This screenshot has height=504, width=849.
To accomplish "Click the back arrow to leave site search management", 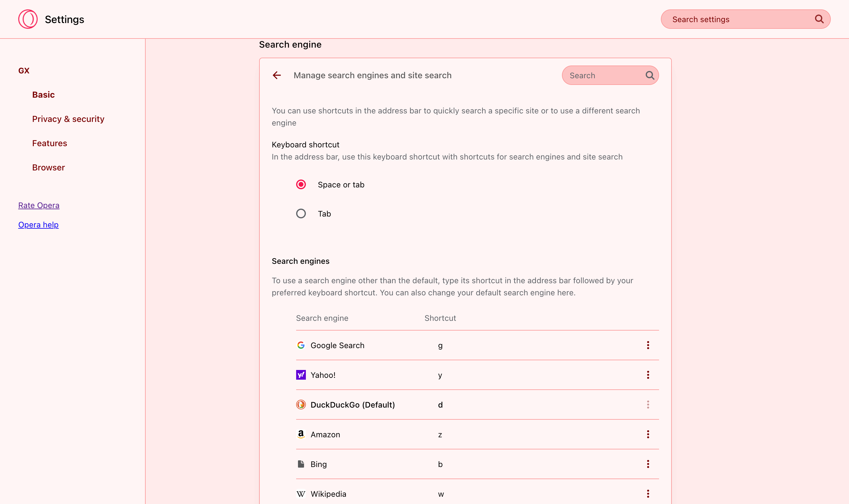I will [x=277, y=75].
